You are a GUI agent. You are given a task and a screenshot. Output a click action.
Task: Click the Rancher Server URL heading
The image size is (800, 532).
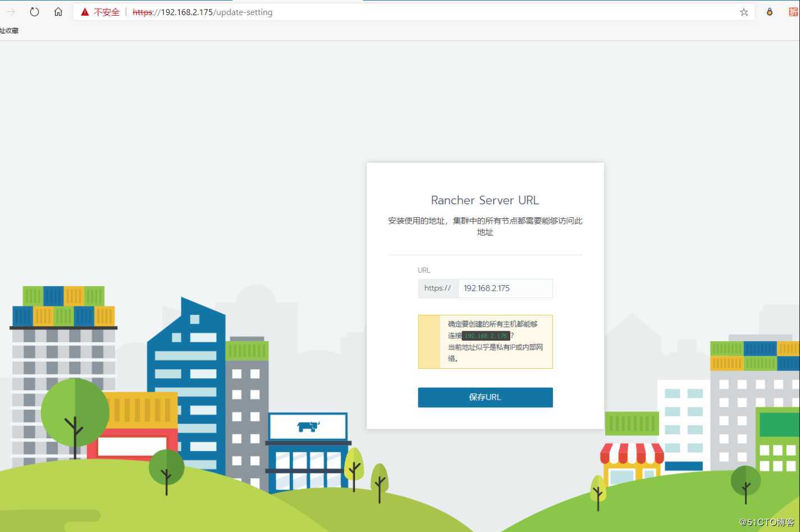[485, 200]
